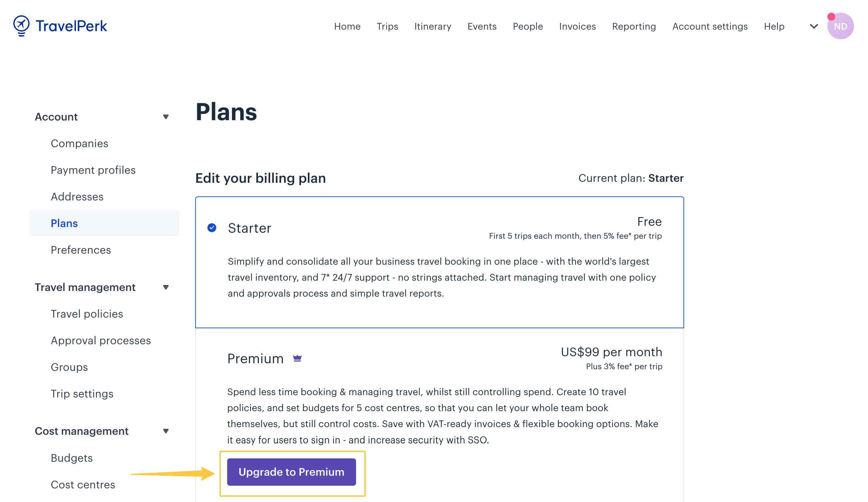Collapse the Travel management section arrow

click(x=166, y=288)
